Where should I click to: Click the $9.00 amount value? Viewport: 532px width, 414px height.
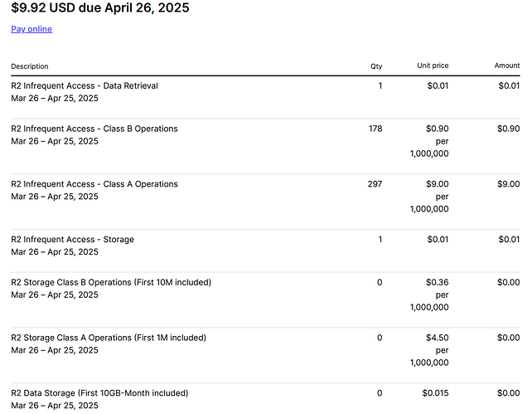(x=508, y=184)
